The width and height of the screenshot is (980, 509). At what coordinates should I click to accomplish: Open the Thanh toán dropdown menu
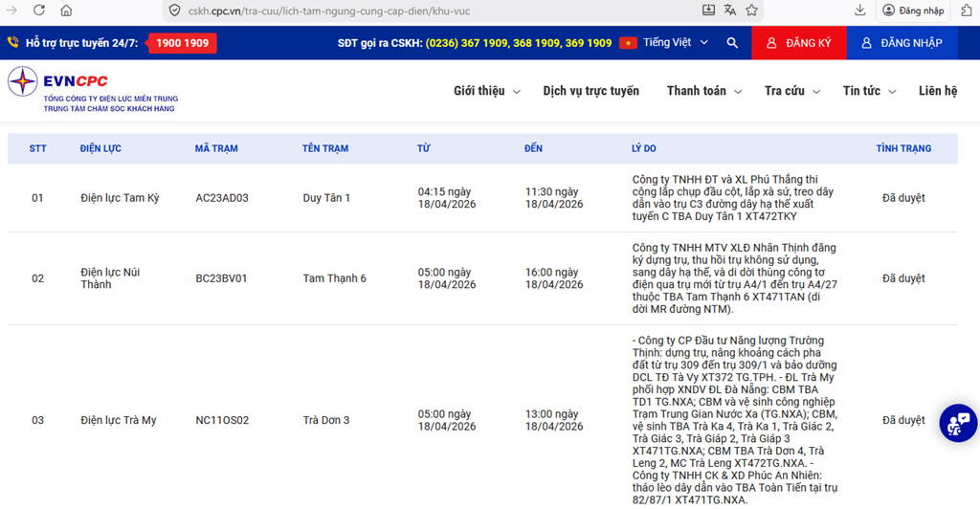(703, 91)
